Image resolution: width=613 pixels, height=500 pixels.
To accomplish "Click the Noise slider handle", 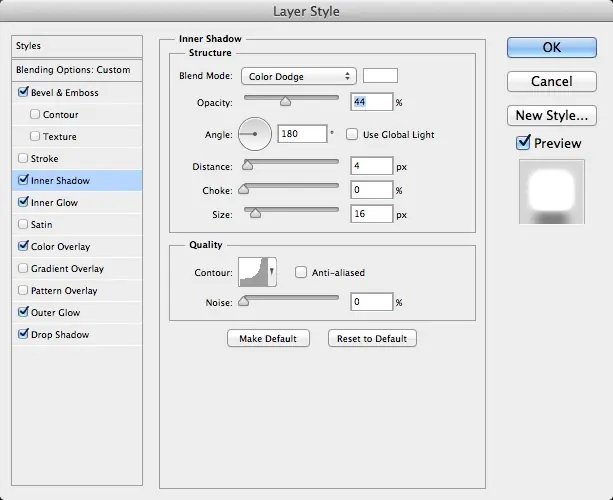I will pos(243,301).
